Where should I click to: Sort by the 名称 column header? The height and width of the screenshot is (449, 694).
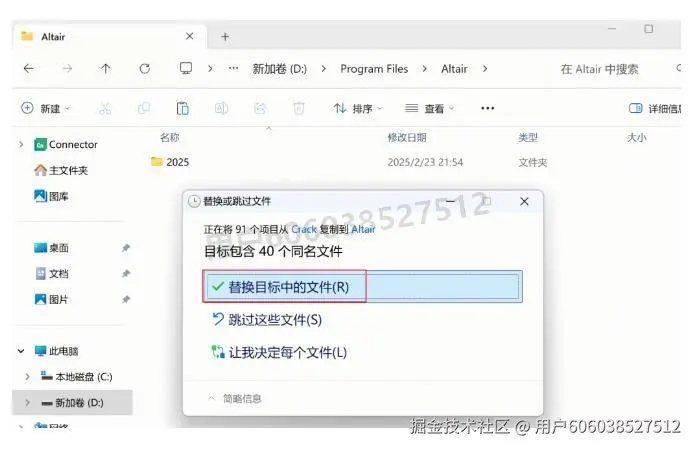[x=170, y=137]
